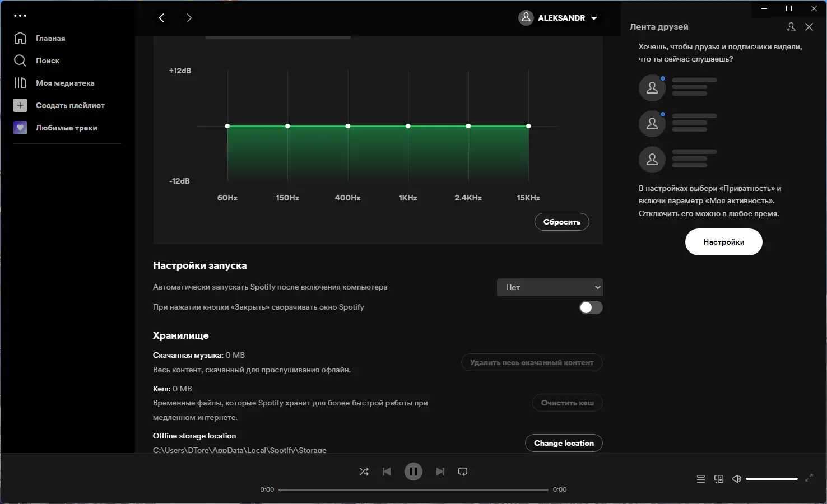
Task: Click Удалить весь скачанный контент button
Action: pyautogui.click(x=532, y=362)
